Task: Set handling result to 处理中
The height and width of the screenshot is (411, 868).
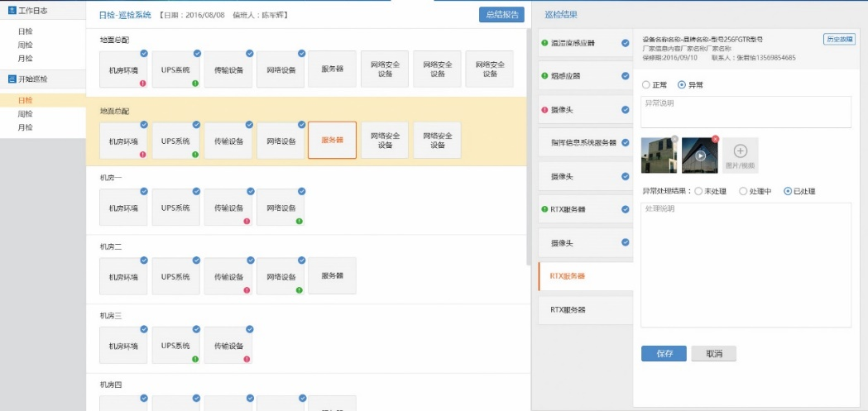Action: pyautogui.click(x=742, y=191)
